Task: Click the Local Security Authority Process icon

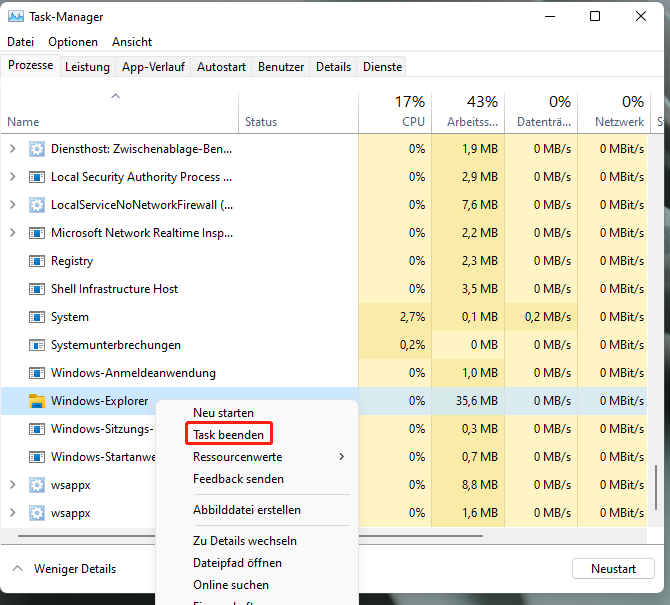Action: tap(37, 177)
